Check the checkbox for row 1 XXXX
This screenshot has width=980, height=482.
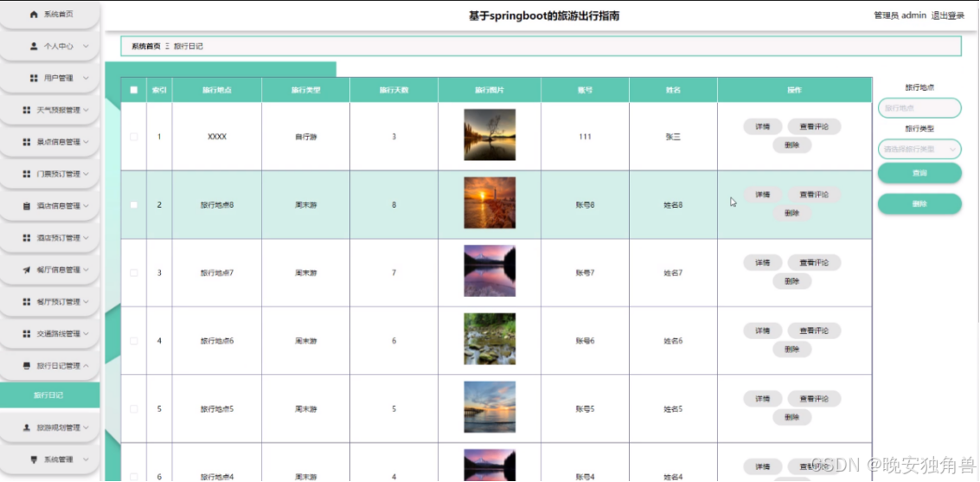134,137
